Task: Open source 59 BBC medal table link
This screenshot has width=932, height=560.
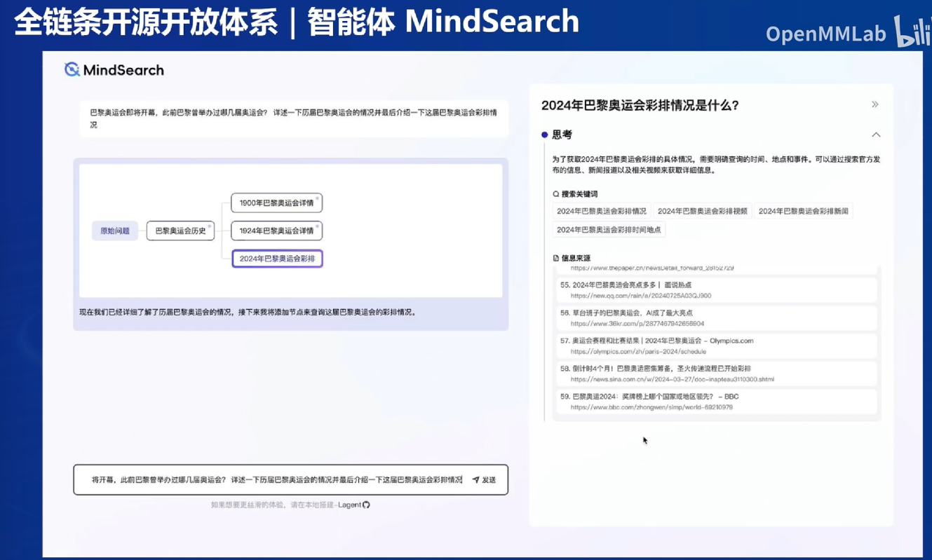Action: click(x=651, y=407)
